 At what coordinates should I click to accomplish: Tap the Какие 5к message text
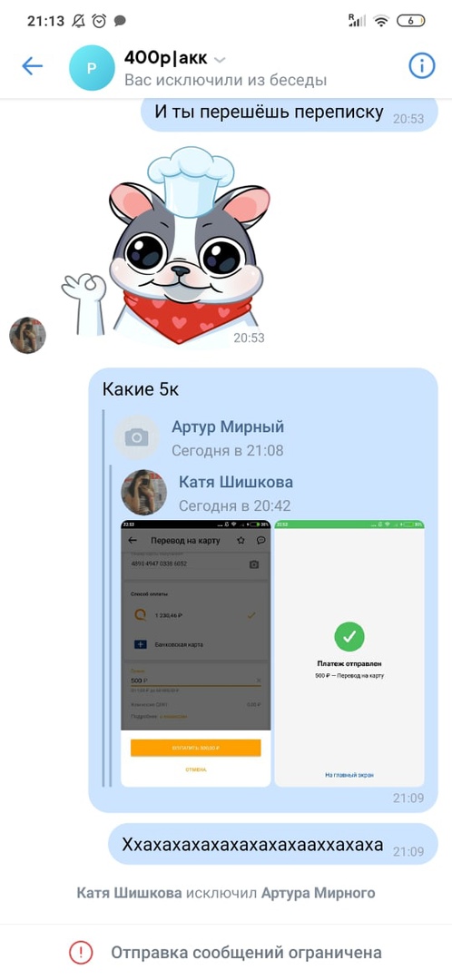[141, 389]
